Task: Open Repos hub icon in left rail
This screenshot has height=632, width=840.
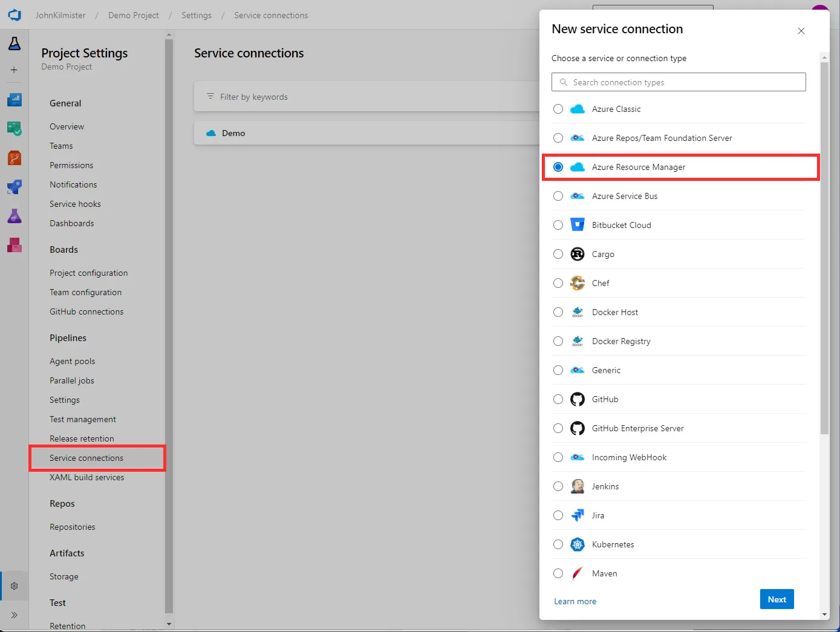Action: tap(15, 158)
